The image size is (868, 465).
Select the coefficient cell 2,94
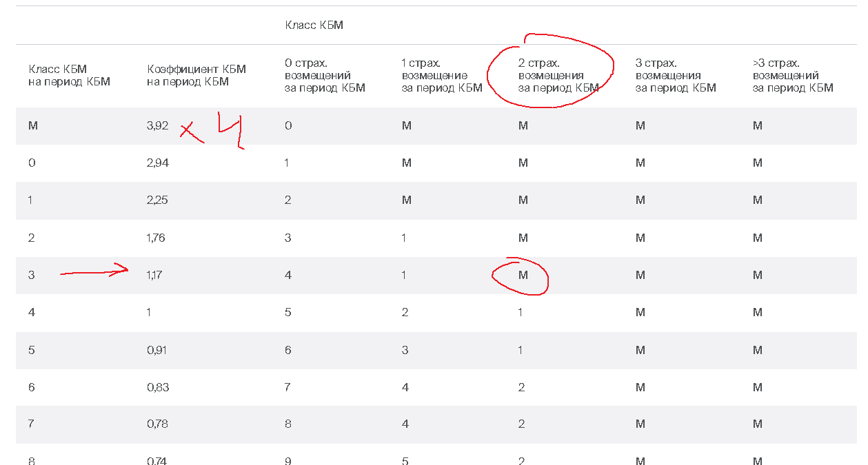(x=158, y=163)
